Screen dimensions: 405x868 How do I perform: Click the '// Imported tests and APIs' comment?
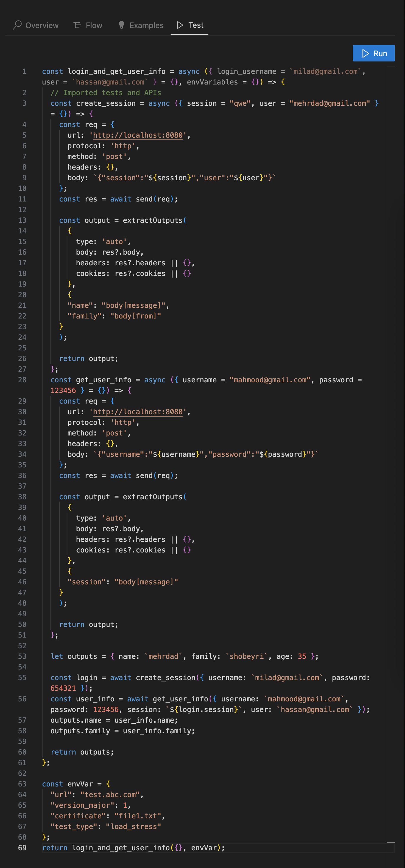(106, 93)
